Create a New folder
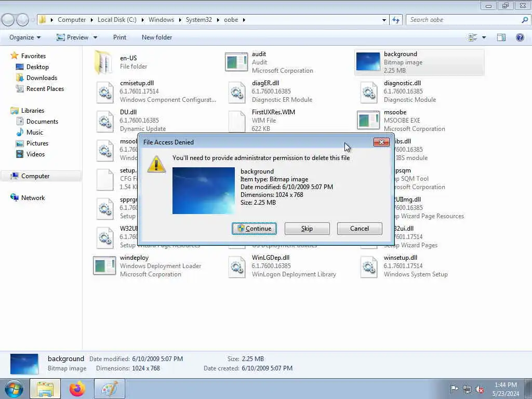Image resolution: width=532 pixels, height=399 pixels. (x=157, y=37)
